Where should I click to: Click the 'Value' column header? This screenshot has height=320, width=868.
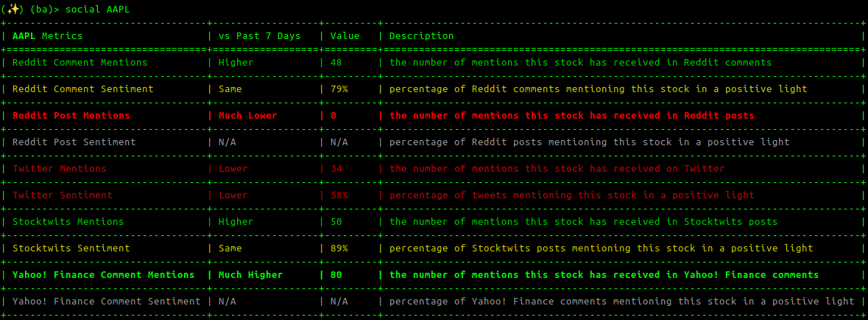pos(345,36)
